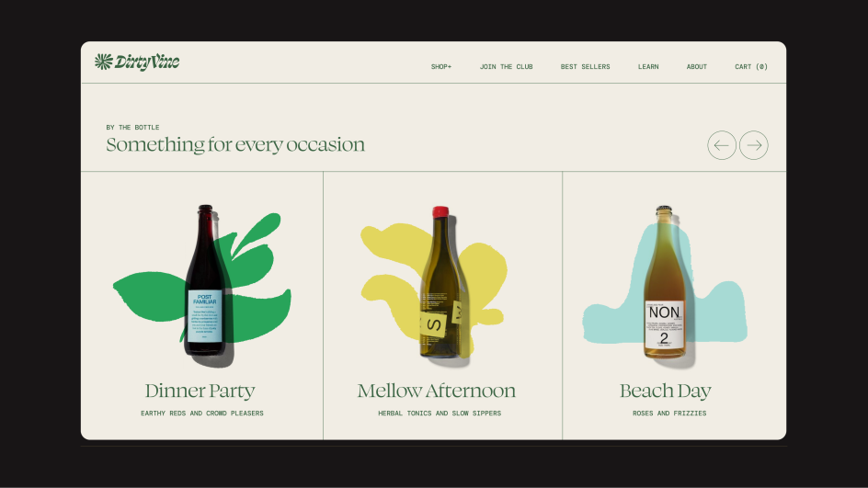
Task: Click Roses and Frizzies caption
Action: click(x=669, y=414)
